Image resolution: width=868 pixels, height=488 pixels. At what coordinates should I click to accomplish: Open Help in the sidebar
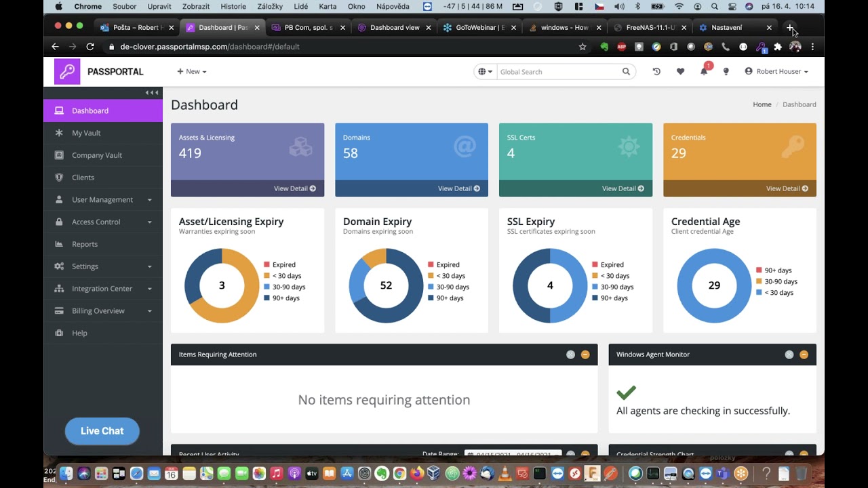pos(103,333)
